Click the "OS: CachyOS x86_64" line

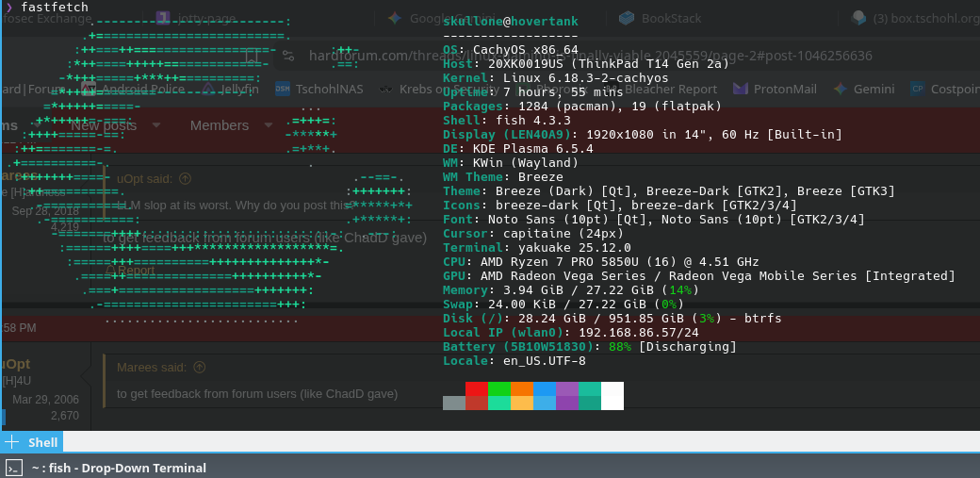click(511, 49)
